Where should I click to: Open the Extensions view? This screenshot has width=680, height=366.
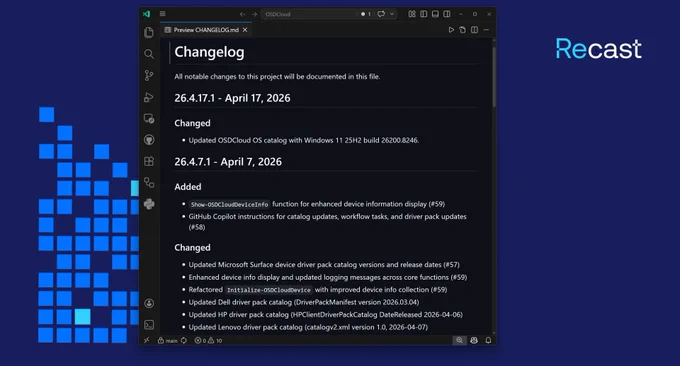coord(149,161)
